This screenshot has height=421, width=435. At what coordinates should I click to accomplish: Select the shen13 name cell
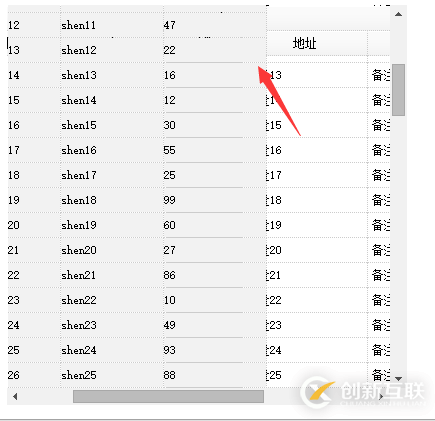[112, 75]
